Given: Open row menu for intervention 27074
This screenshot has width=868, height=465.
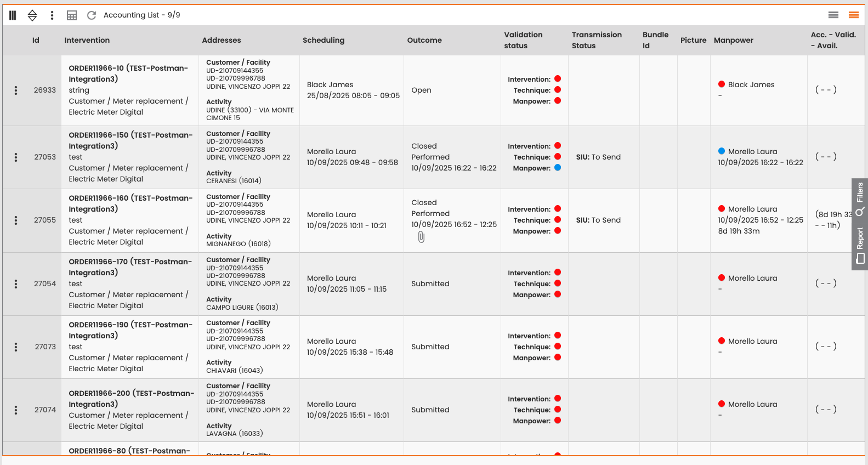Looking at the screenshot, I should pos(16,410).
